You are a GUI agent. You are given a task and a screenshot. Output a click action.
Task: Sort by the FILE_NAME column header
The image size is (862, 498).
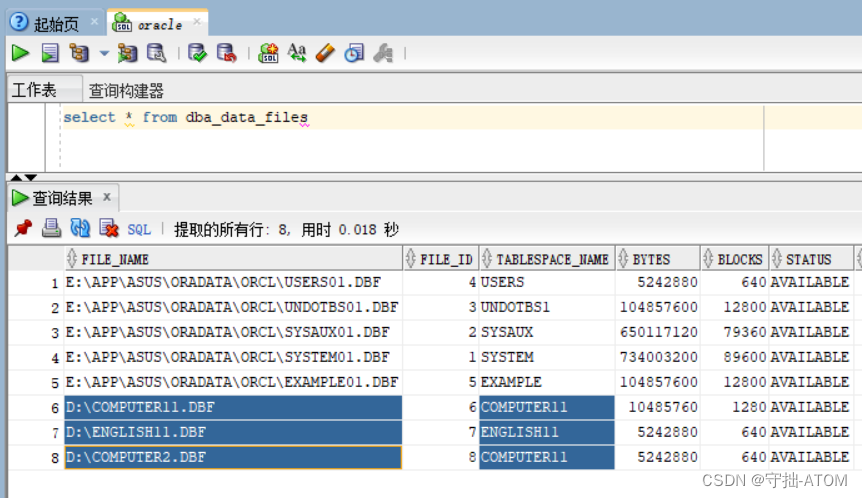coord(233,259)
